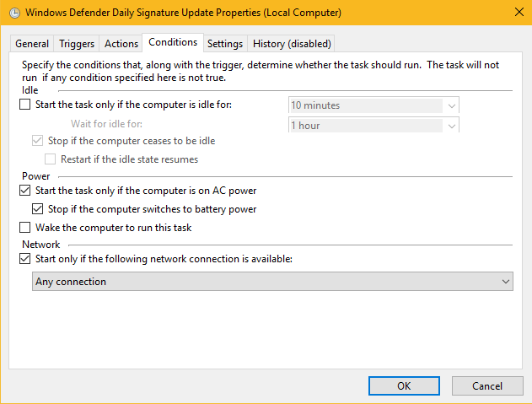Switch to the General tab
The height and width of the screenshot is (404, 532).
[x=32, y=44]
